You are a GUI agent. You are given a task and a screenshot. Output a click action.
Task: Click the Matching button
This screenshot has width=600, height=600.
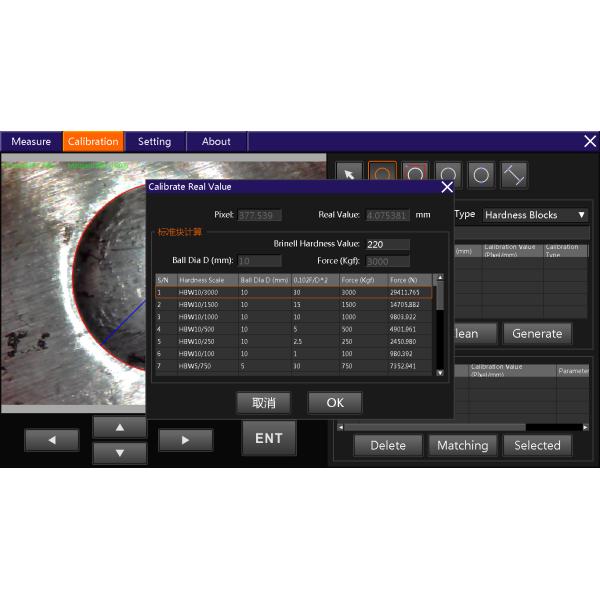click(462, 445)
